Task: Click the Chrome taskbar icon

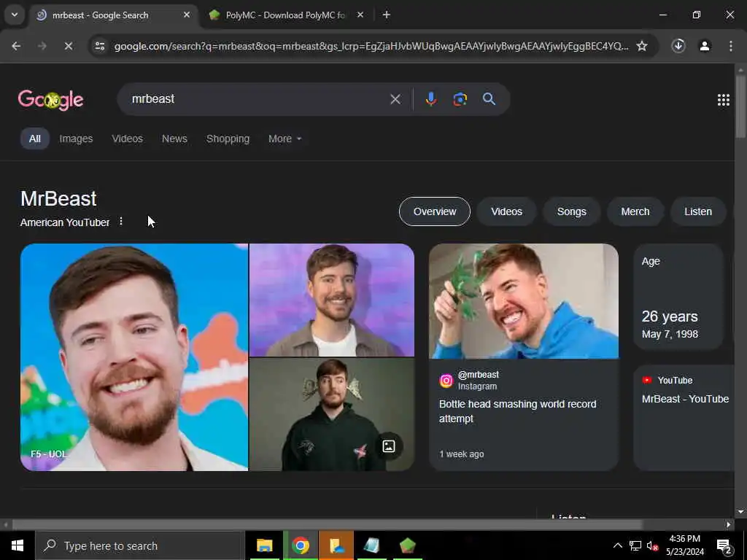Action: pyautogui.click(x=301, y=545)
